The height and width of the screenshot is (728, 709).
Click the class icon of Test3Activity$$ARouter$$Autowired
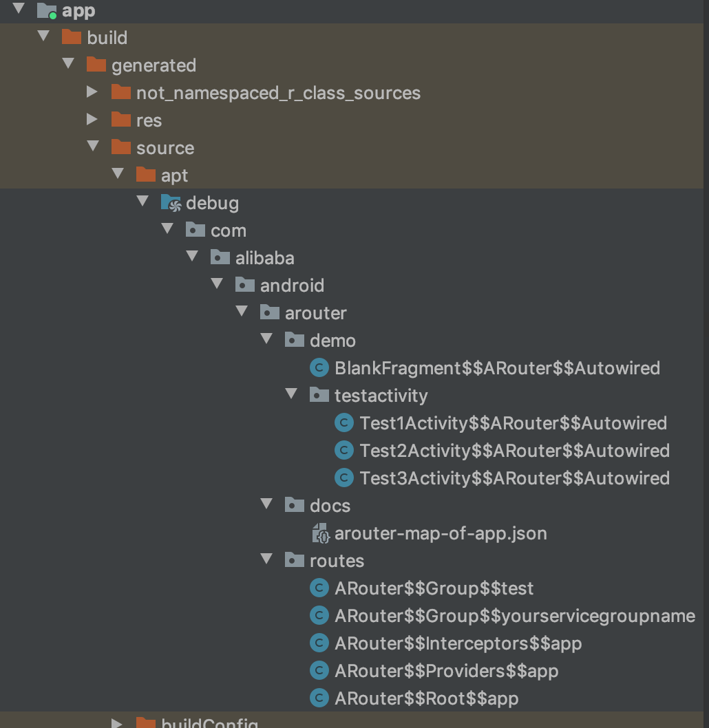pos(344,478)
